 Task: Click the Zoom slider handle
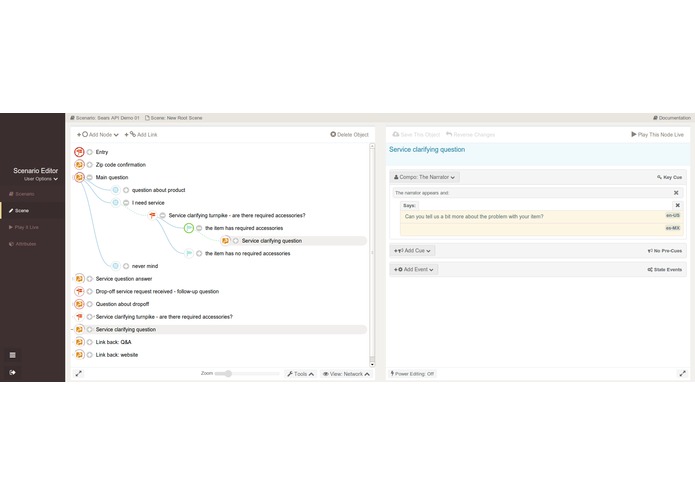pyautogui.click(x=228, y=373)
